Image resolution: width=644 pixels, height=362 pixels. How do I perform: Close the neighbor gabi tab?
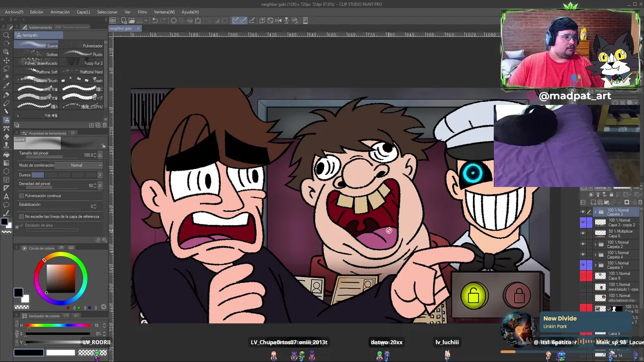(x=138, y=29)
